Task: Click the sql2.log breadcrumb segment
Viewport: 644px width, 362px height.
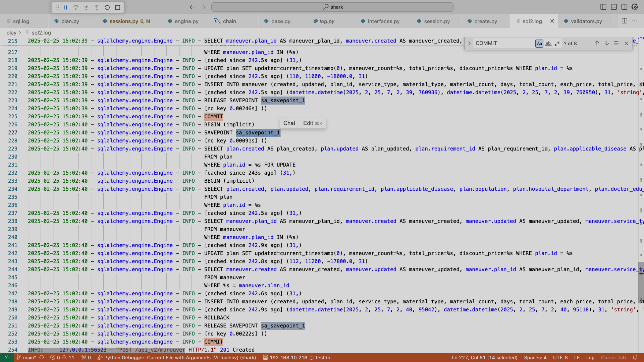Action: 41,33
